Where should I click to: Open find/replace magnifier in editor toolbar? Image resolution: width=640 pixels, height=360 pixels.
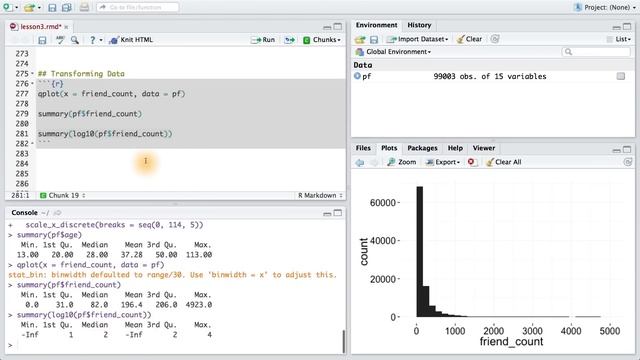coord(75,40)
